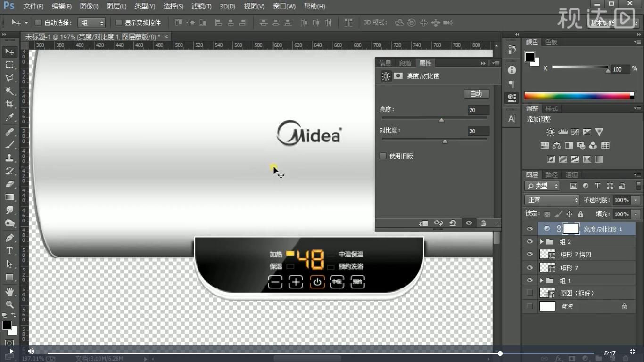
Task: Select the Path Selection tool
Action: (x=9, y=264)
